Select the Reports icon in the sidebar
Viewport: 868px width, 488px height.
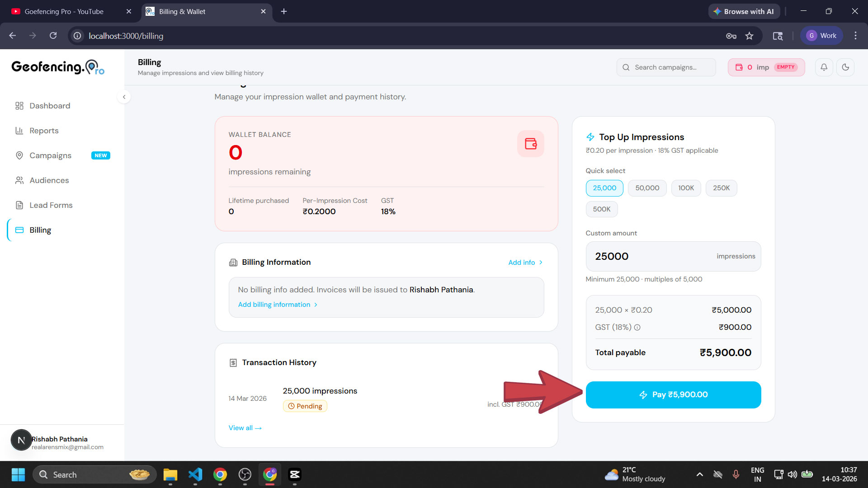[19, 131]
